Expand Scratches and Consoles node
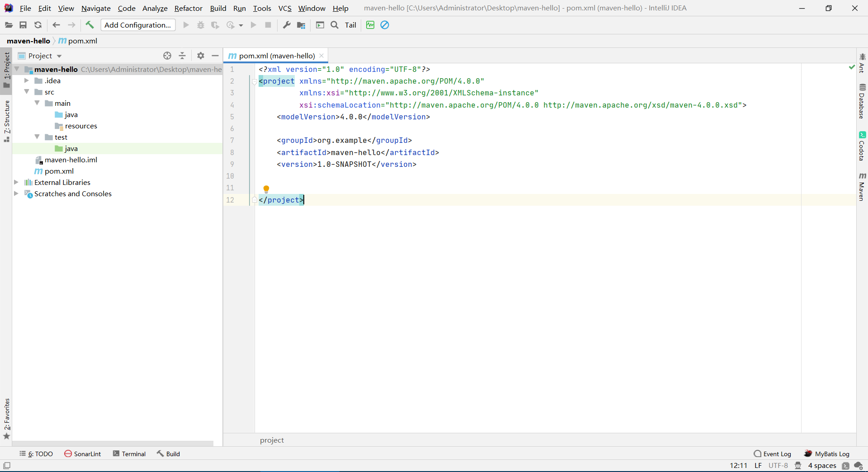This screenshot has width=868, height=472. 16,194
